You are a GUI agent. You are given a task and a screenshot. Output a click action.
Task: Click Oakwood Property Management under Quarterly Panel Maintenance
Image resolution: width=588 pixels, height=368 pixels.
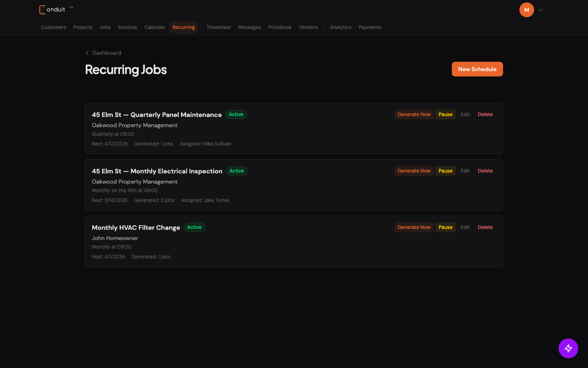pos(135,125)
